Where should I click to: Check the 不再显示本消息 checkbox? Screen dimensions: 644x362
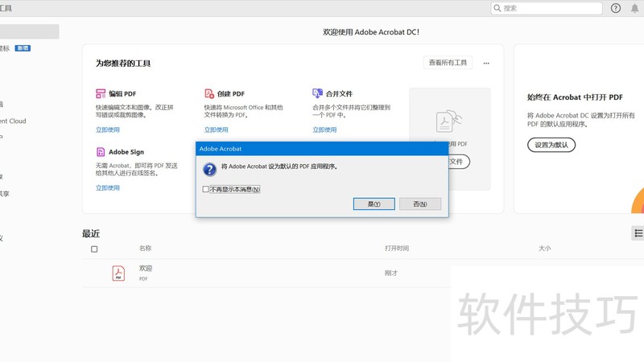pos(206,189)
